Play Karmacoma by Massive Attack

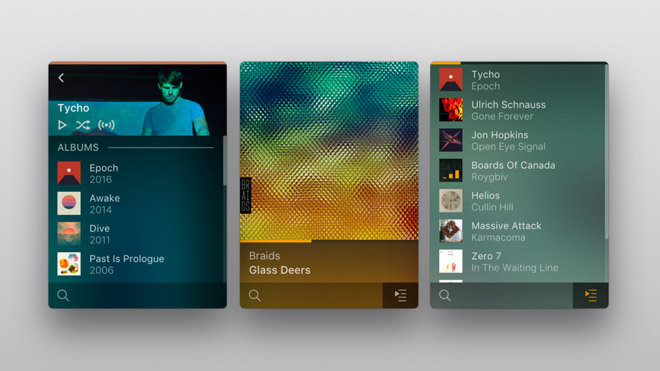pos(517,231)
